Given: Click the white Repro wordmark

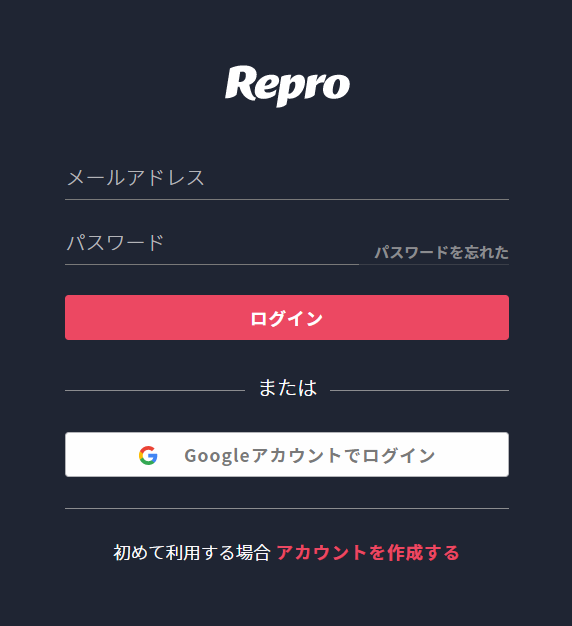Looking at the screenshot, I should [287, 86].
